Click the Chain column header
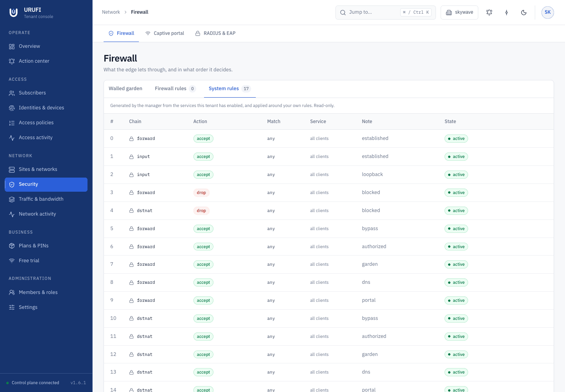565x392 pixels. pyautogui.click(x=135, y=122)
